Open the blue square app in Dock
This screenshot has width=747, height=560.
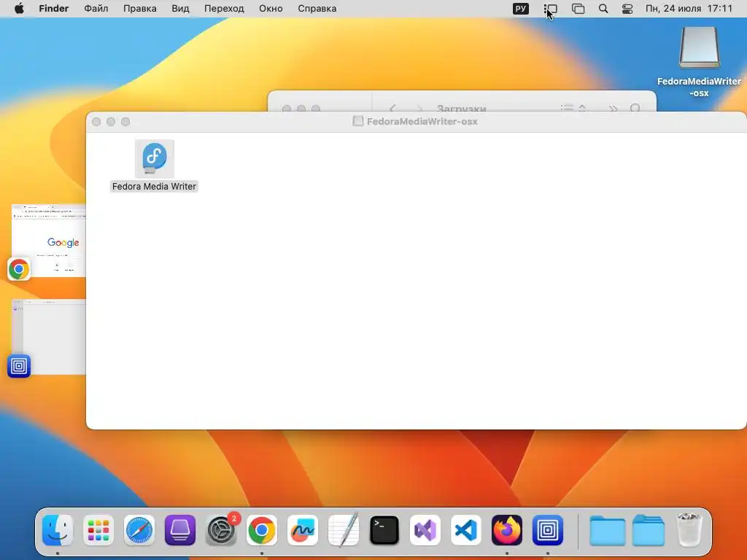pos(548,530)
